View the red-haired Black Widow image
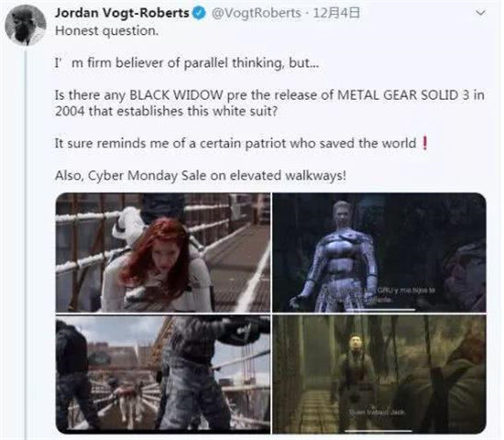The image size is (504, 440). [163, 252]
